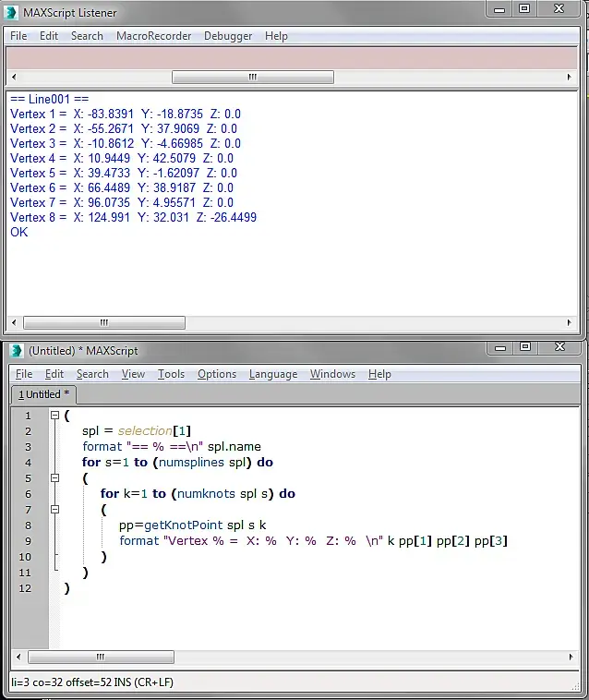589x700 pixels.
Task: Open the Options menu in script editor
Action: [x=217, y=374]
